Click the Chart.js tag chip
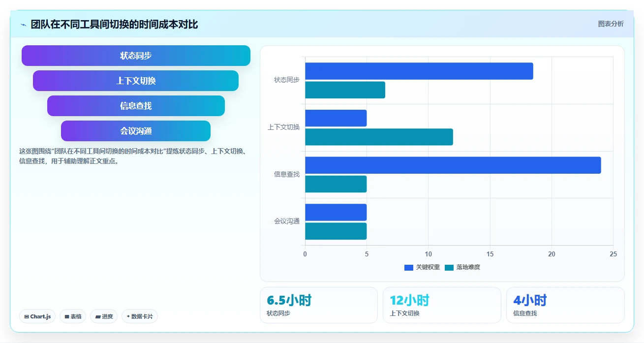This screenshot has height=343, width=644. pos(37,316)
